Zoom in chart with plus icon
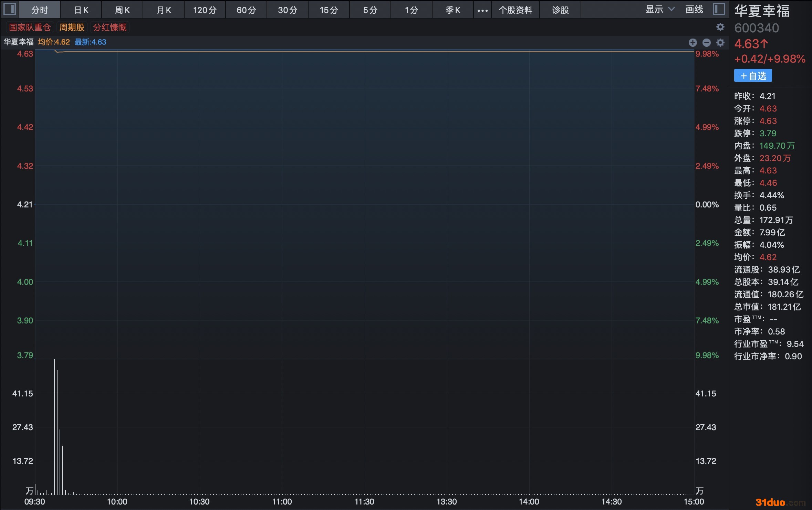The image size is (812, 510). (693, 42)
